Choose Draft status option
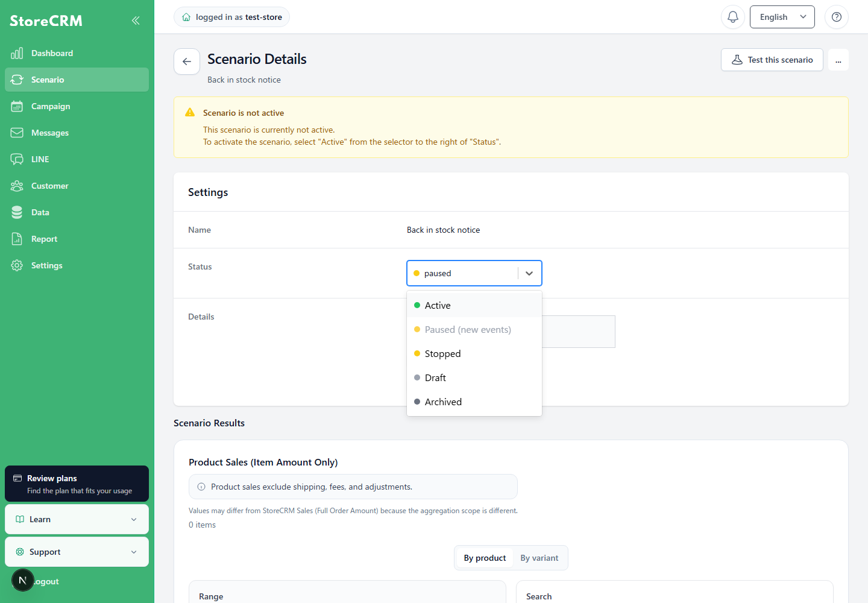868x603 pixels. coord(474,377)
